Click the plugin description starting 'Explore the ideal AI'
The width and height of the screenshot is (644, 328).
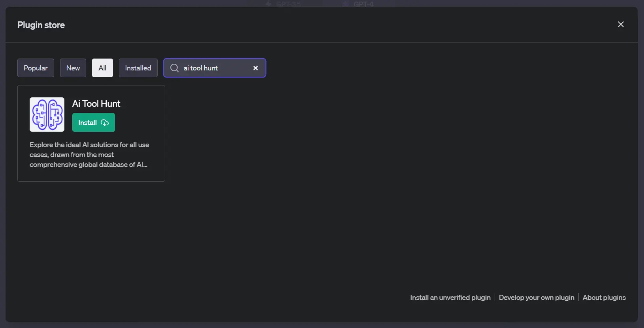click(x=89, y=155)
